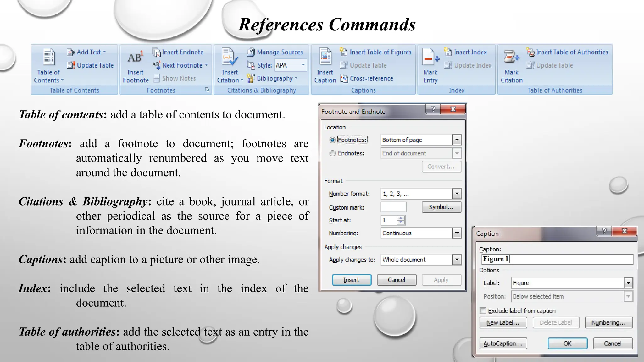Click Cancel in Footnote and Endnote dialog
This screenshot has width=644, height=362.
coord(397,280)
